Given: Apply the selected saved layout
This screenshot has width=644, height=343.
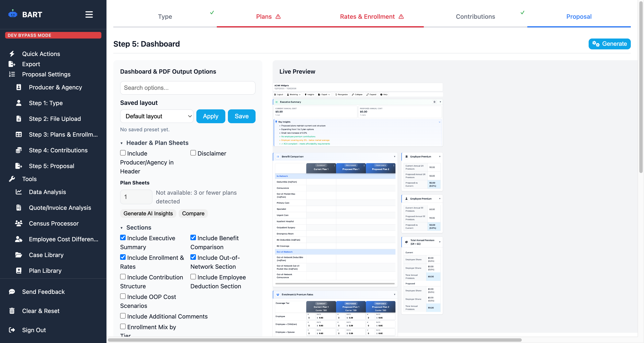Looking at the screenshot, I should pos(210,116).
